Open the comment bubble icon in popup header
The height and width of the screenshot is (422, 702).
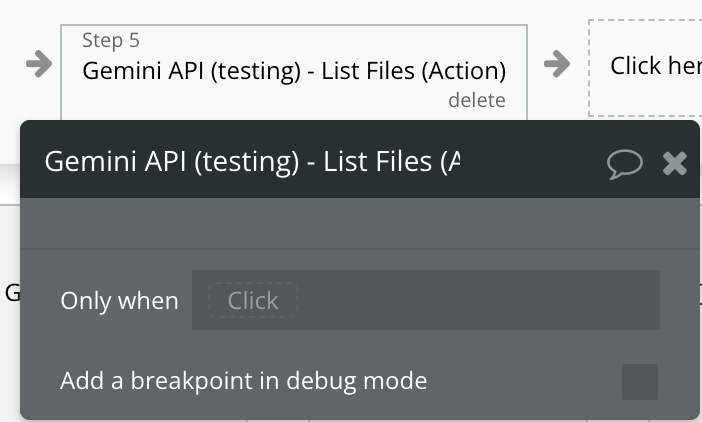[625, 163]
